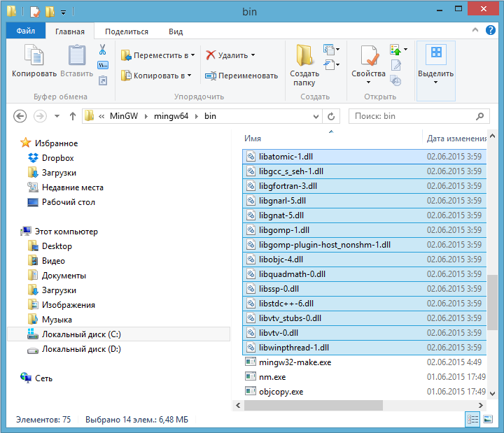Select file mingw32-make.exe
The height and width of the screenshot is (433, 504).
click(x=364, y=362)
